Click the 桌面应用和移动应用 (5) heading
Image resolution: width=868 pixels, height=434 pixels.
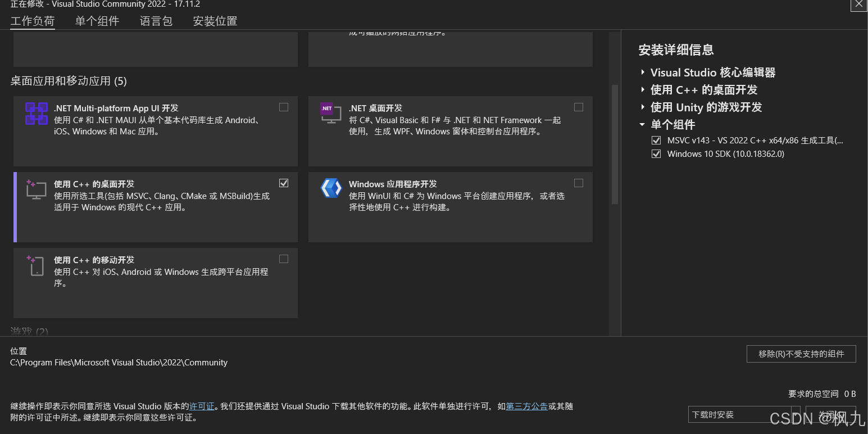[69, 81]
